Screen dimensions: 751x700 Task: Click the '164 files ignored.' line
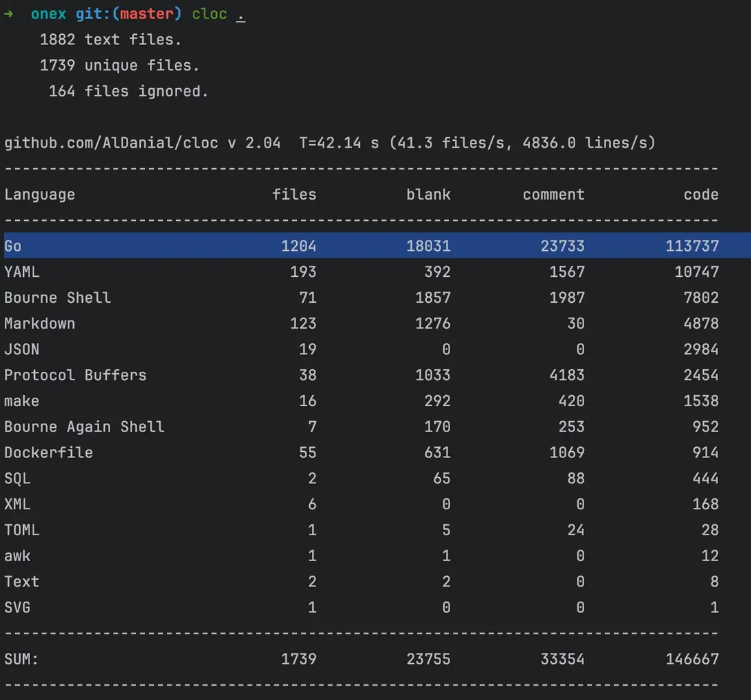(128, 91)
